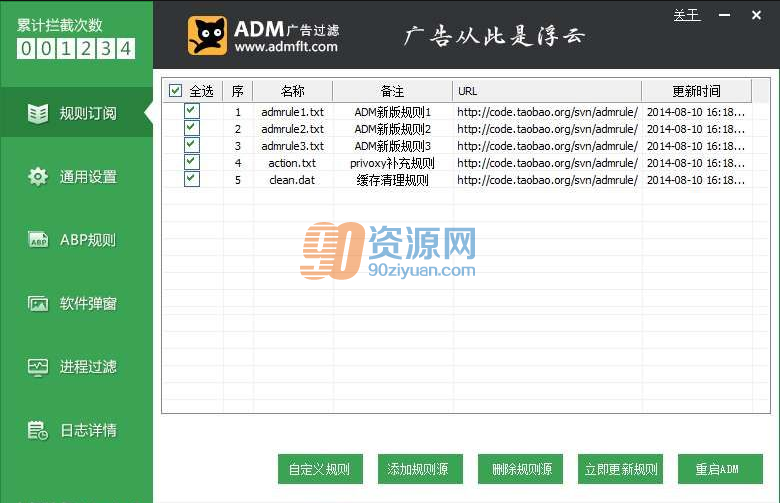Sort by the 序 column header

click(x=238, y=91)
